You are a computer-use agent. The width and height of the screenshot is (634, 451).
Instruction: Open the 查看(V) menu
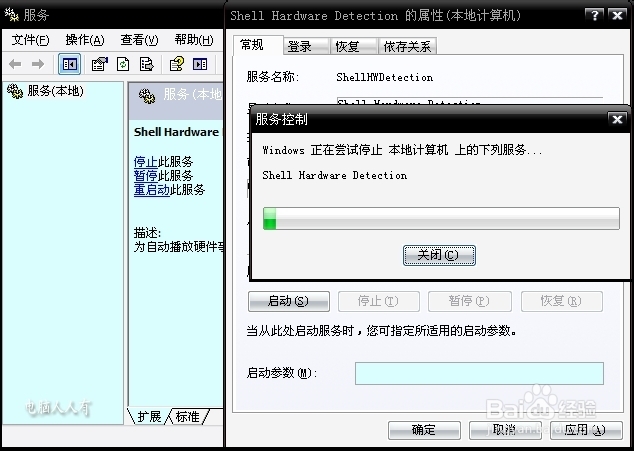pos(139,40)
